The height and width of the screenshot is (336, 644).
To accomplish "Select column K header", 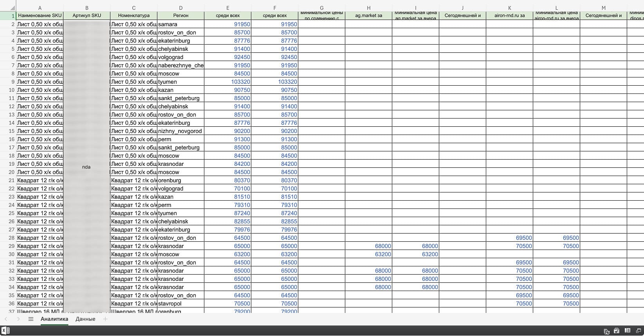I will point(509,8).
